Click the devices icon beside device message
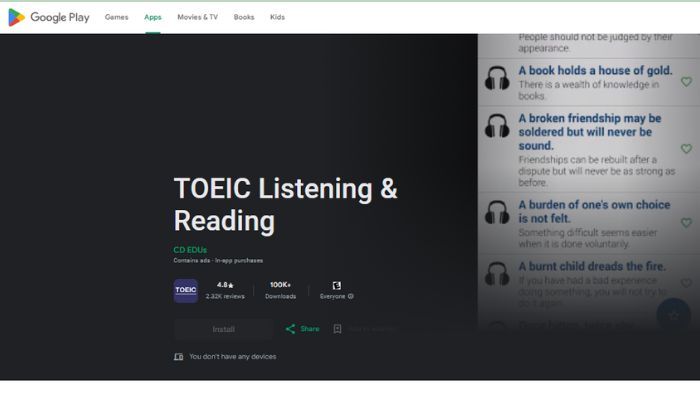 coord(179,357)
